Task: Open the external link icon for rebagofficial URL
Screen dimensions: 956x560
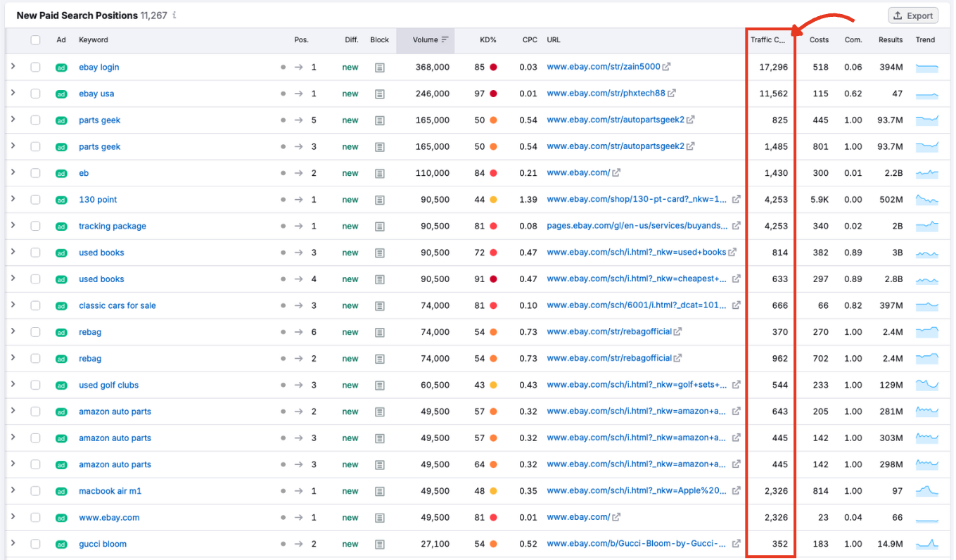Action: coord(679,331)
